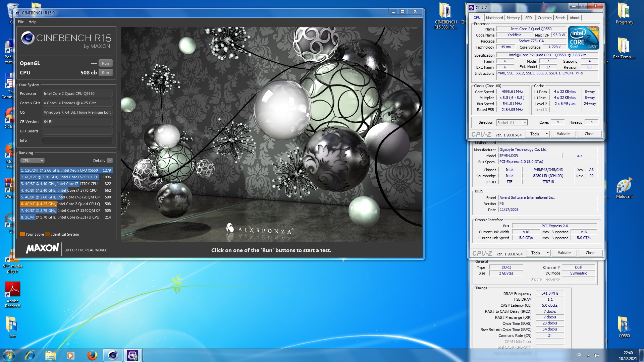
Task: Select ranking row Core i7-3840QM
Action: tap(66, 210)
